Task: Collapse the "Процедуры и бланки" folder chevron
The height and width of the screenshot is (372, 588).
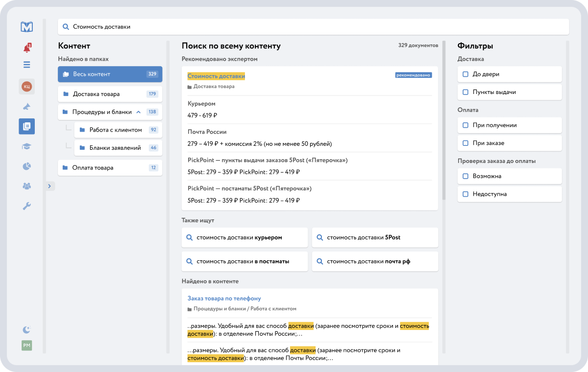Action: 139,112
